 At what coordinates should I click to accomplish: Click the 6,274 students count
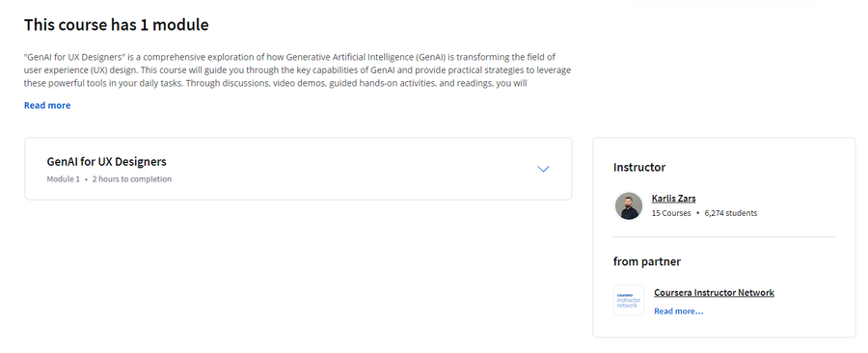pos(731,213)
